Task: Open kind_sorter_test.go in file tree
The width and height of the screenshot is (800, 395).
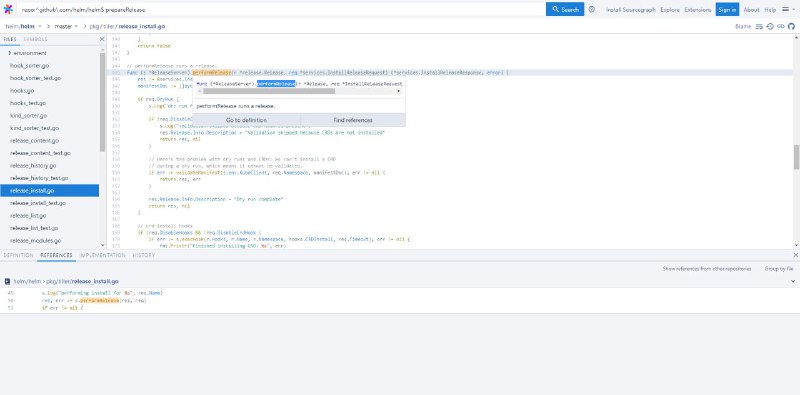Action: tap(34, 128)
